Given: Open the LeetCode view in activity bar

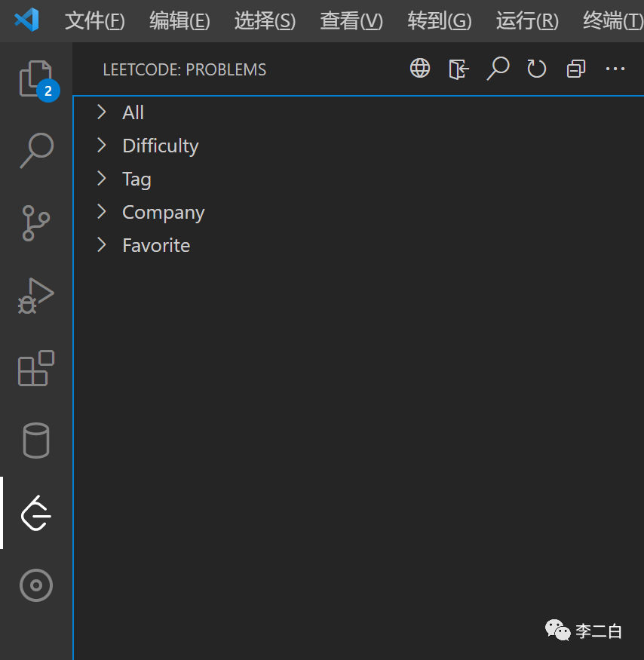Looking at the screenshot, I should point(35,513).
